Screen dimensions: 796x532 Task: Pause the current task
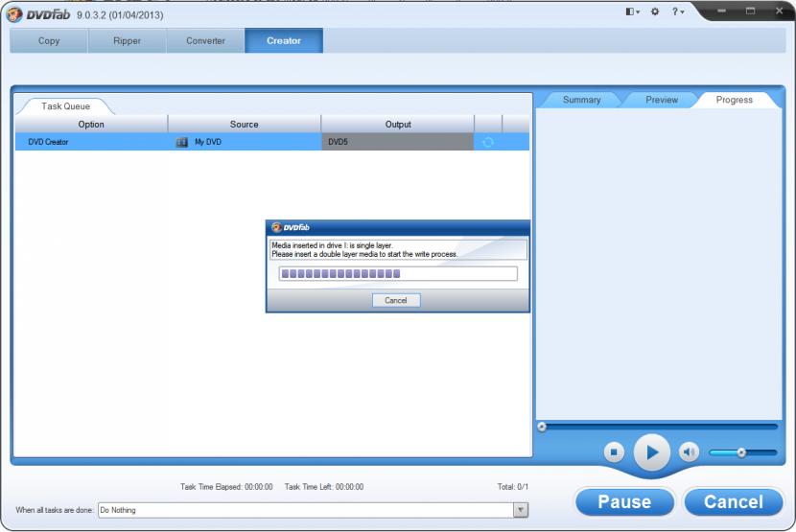(x=624, y=501)
